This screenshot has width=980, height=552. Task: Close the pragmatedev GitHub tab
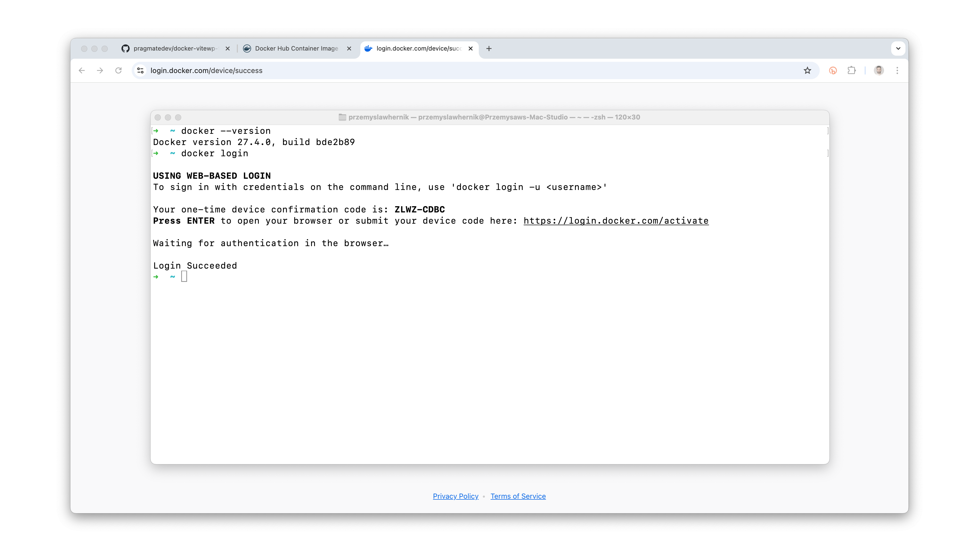click(227, 48)
